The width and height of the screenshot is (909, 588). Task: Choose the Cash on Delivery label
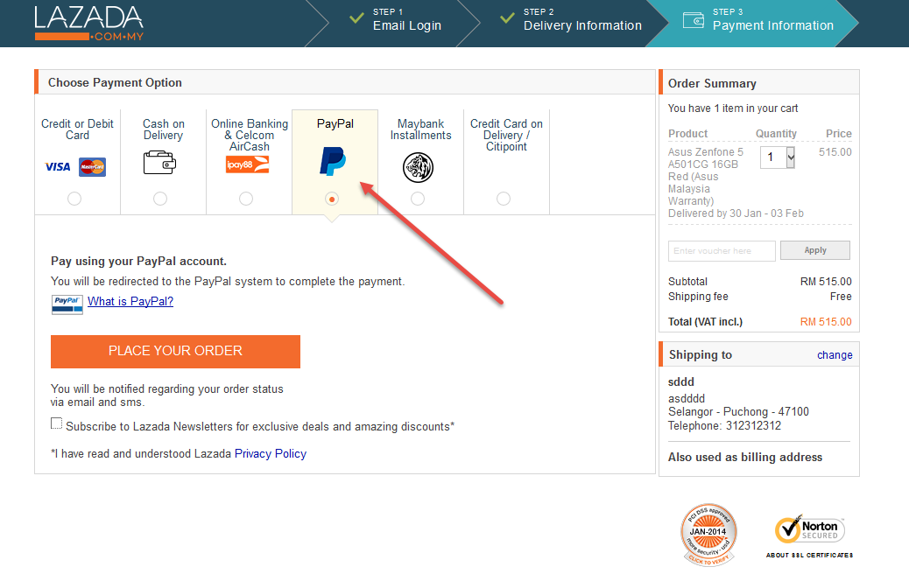164,129
